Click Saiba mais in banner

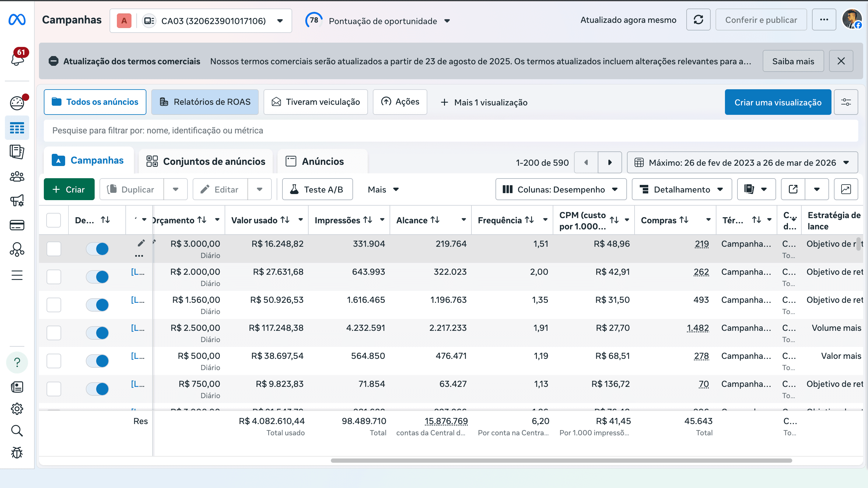793,61
